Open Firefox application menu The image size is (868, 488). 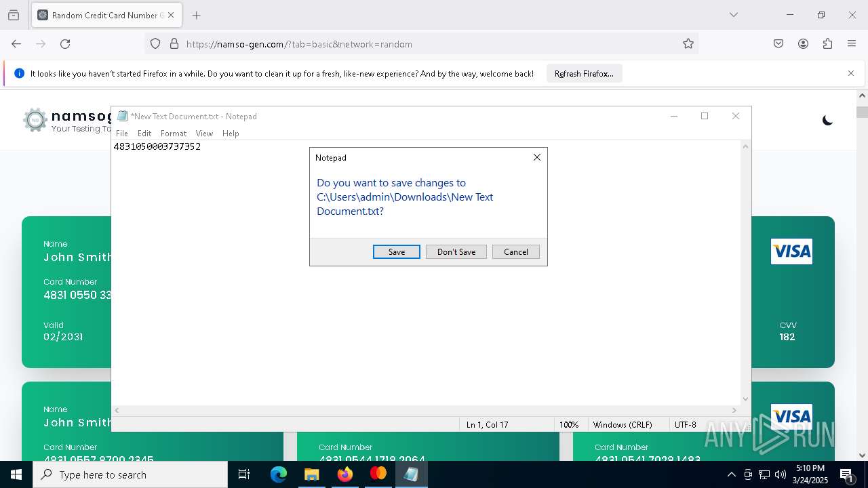pyautogui.click(x=852, y=44)
